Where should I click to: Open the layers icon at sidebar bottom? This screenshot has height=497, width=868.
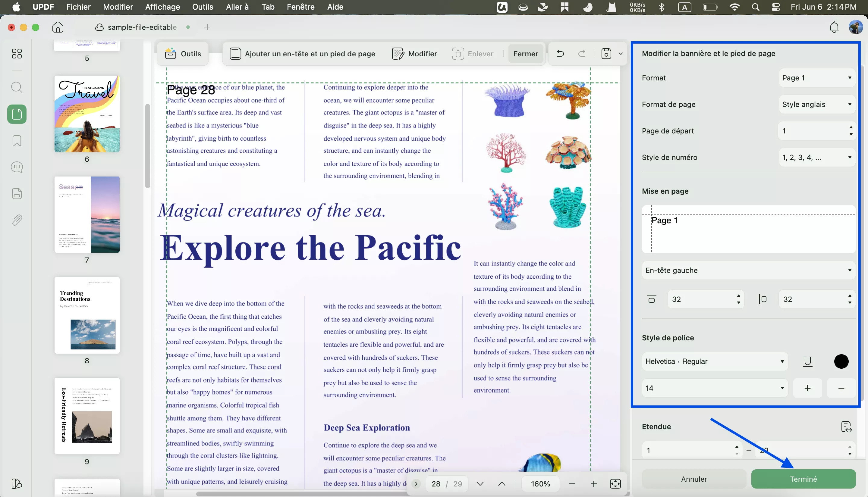(x=17, y=484)
